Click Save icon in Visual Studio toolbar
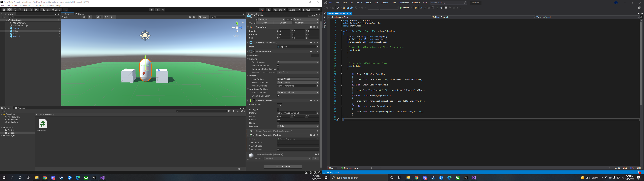Screen dimensions: 644x181 click(x=347, y=8)
